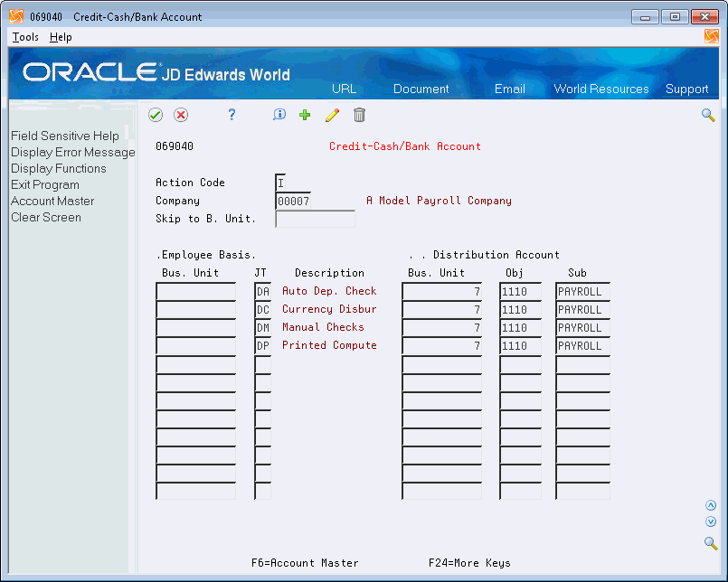
Task: Click the Currency Disbur description
Action: [329, 309]
